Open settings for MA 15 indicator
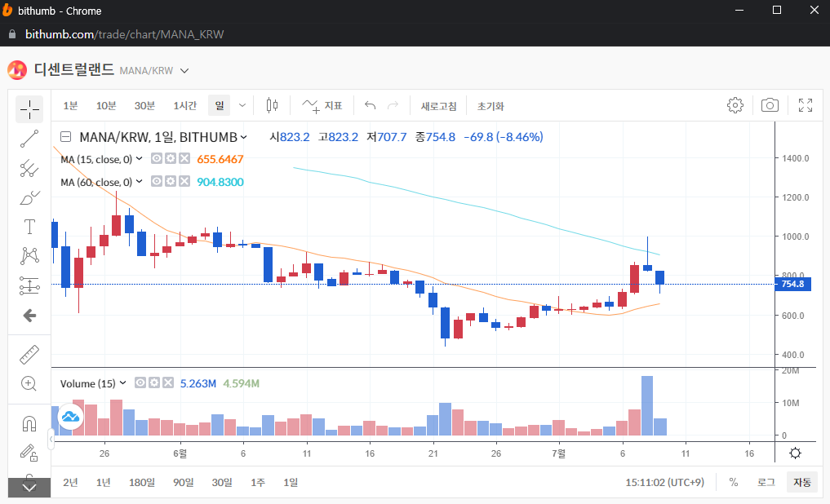830x504 pixels. 171,158
